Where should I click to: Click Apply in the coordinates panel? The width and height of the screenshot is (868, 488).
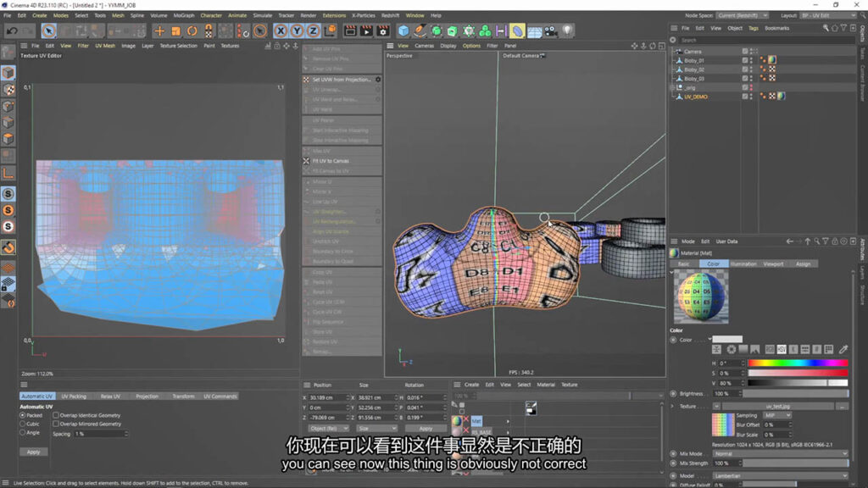point(426,428)
